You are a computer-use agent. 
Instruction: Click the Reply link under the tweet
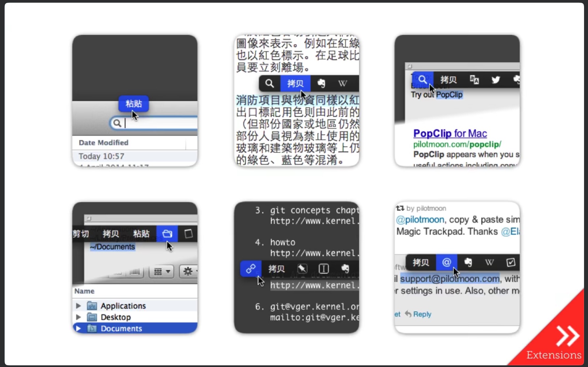point(418,314)
